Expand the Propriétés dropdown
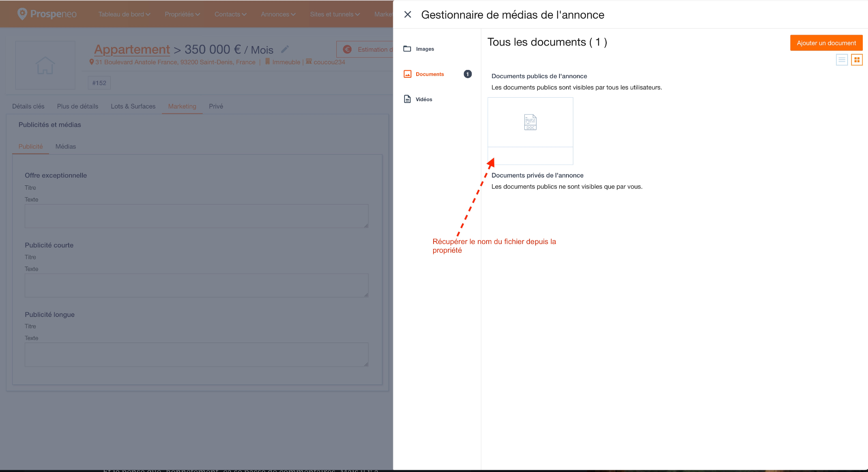Viewport: 868px width, 472px height. 182,14
